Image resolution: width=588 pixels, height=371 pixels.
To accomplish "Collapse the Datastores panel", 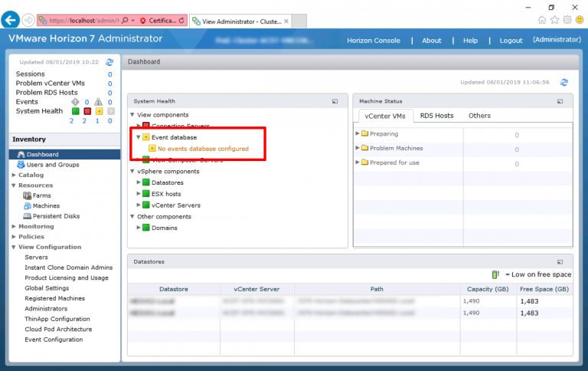I will pyautogui.click(x=560, y=261).
